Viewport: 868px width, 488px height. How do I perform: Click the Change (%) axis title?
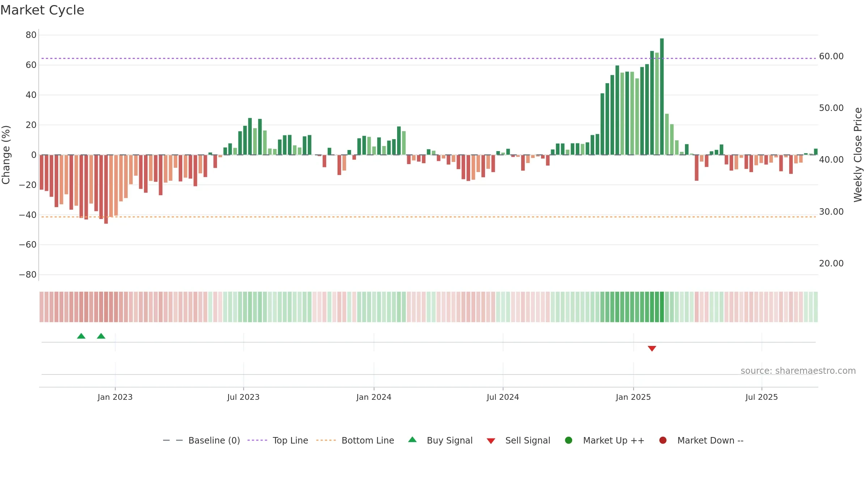click(x=6, y=155)
